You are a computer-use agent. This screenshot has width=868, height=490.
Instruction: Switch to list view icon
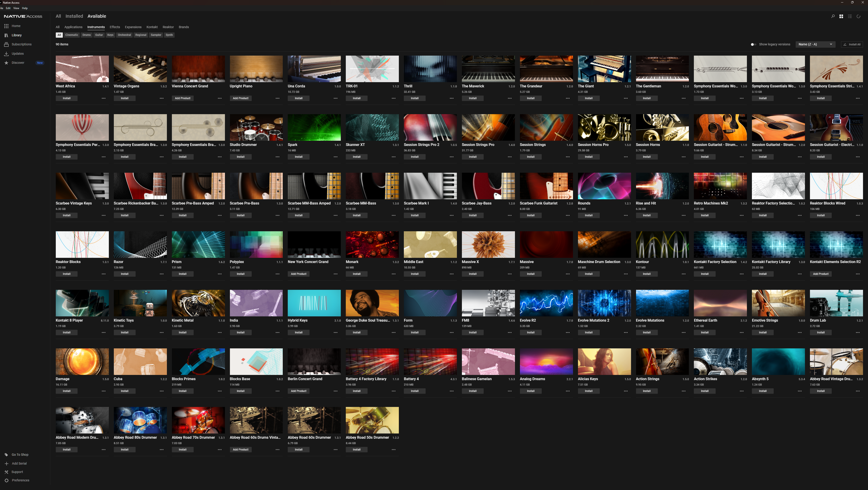click(x=850, y=16)
